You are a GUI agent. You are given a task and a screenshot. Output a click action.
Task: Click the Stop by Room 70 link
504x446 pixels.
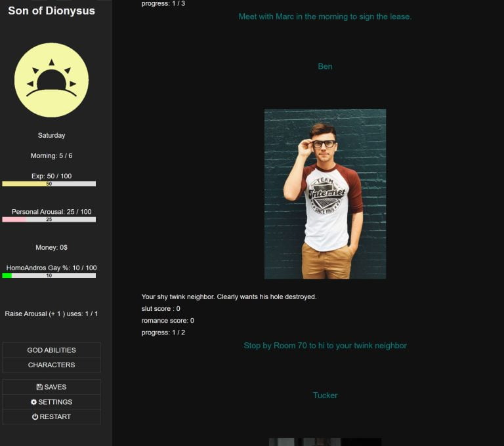coord(325,346)
